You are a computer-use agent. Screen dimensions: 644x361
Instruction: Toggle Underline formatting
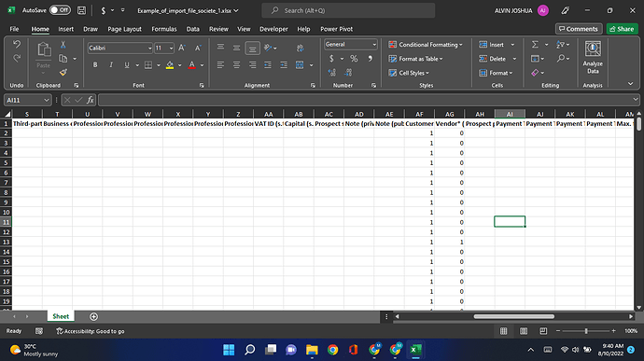[127, 65]
